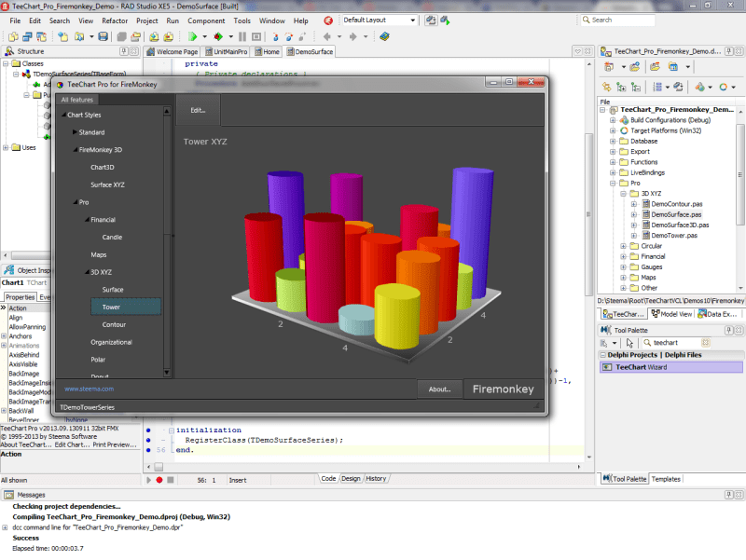Click the Help icon in the toolbar
This screenshot has height=560, width=746.
pyautogui.click(x=385, y=36)
